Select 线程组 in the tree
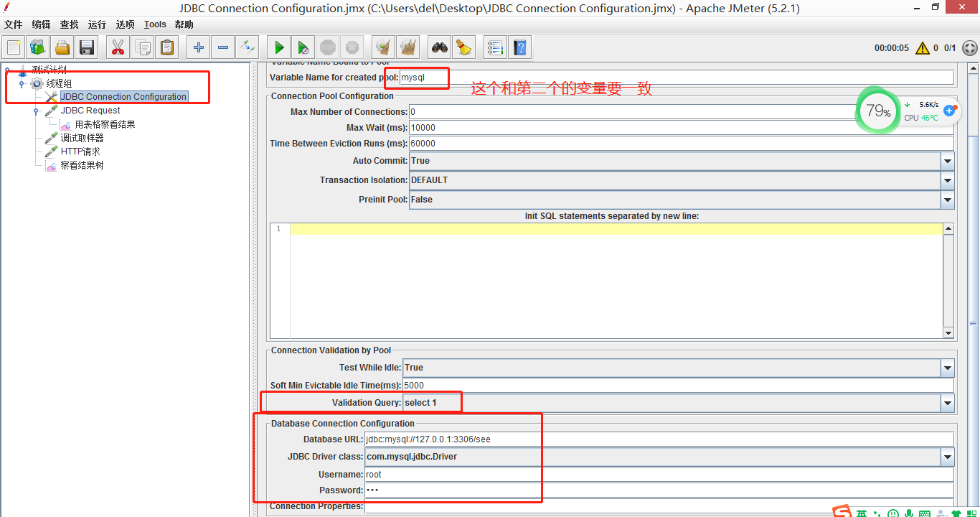 [x=59, y=83]
